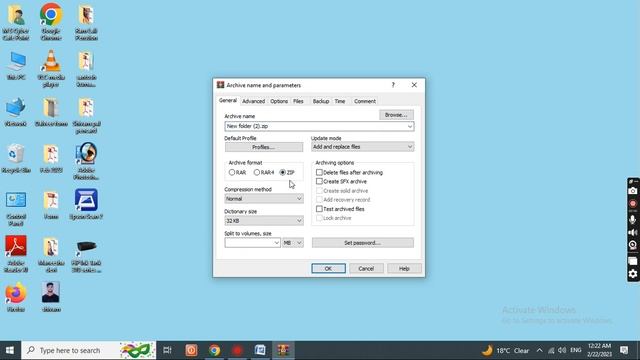This screenshot has height=360, width=640.
Task: Click Help button in dialog
Action: [x=404, y=269]
